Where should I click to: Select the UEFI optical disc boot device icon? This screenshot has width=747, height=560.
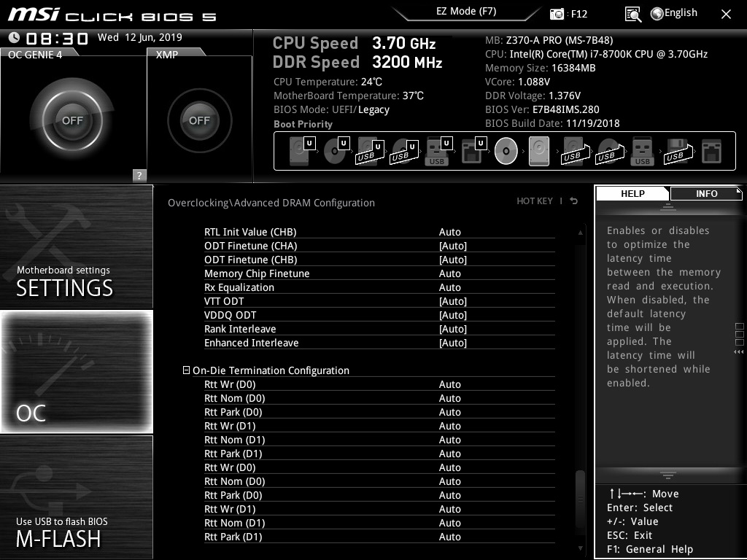point(336,152)
